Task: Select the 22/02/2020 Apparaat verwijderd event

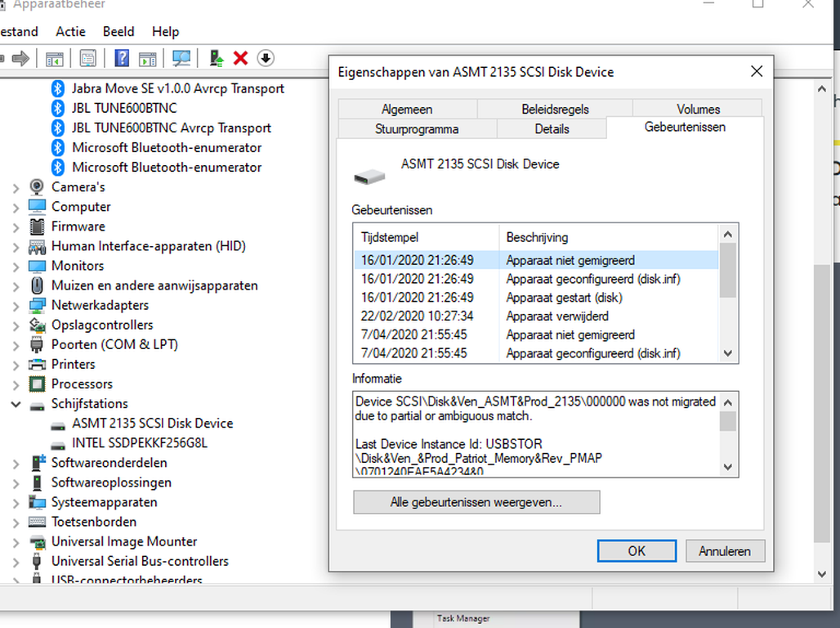Action: tap(536, 316)
